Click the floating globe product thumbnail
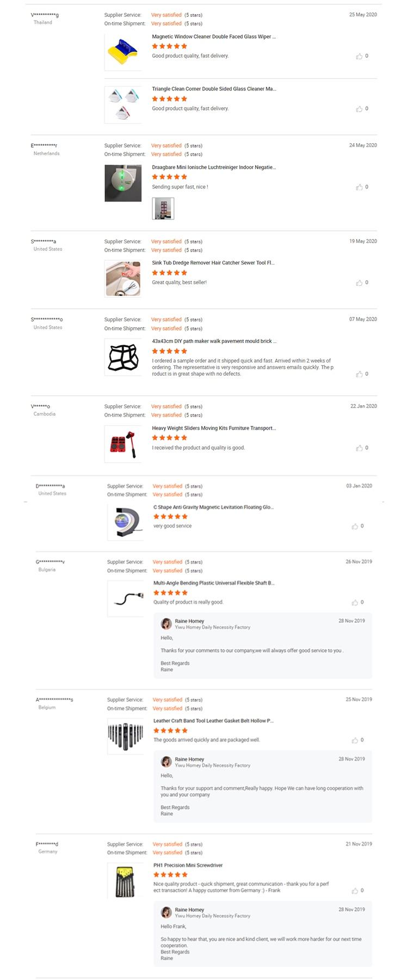The image size is (408, 980). point(125,522)
